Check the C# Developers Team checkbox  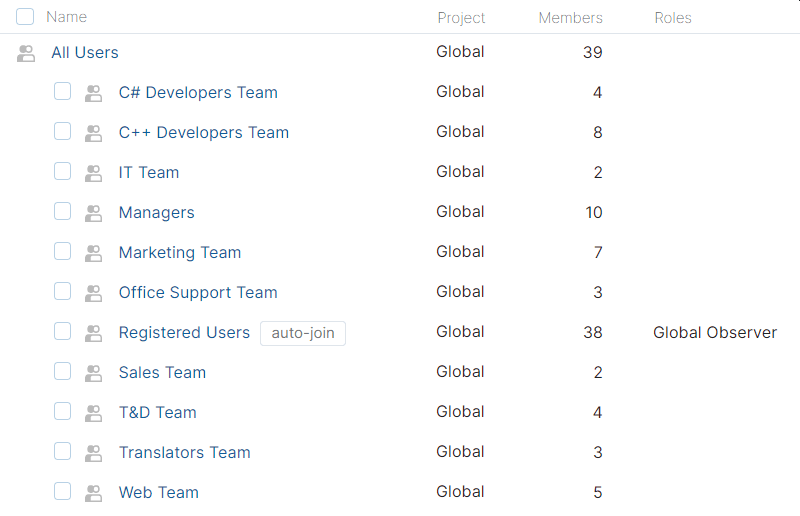click(62, 91)
